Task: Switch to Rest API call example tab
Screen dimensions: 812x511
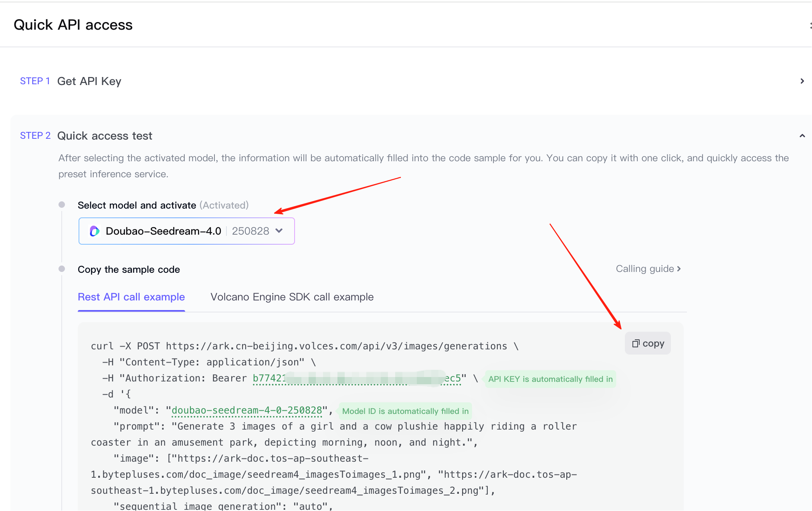Action: (131, 297)
